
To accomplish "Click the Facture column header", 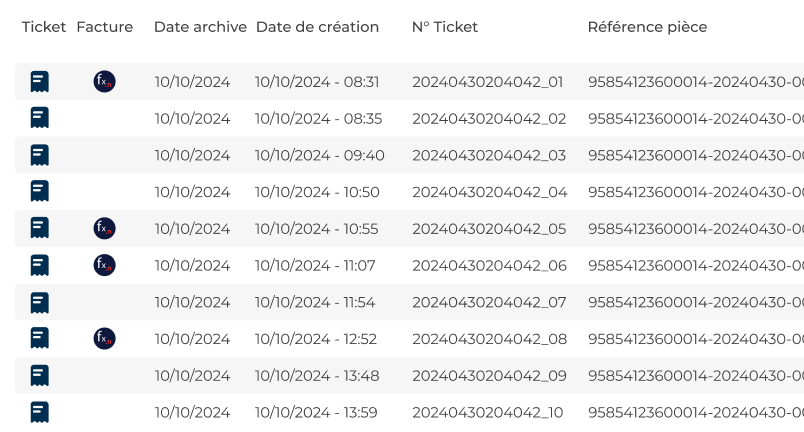I will pos(105,27).
